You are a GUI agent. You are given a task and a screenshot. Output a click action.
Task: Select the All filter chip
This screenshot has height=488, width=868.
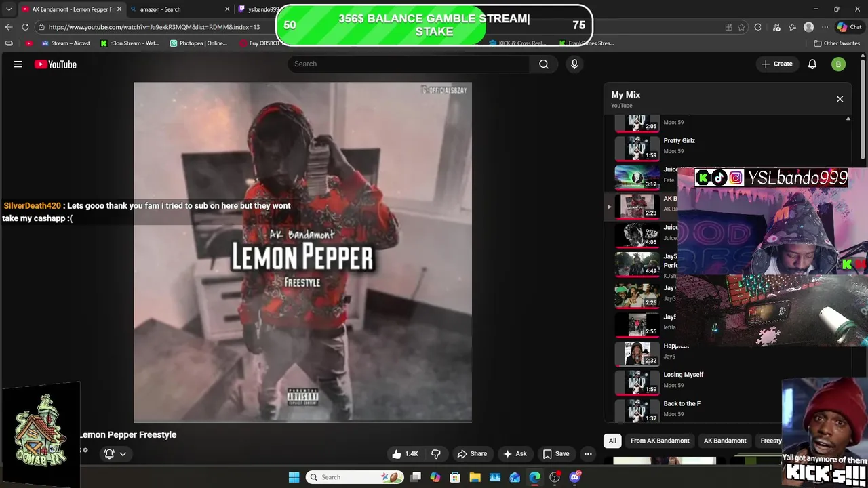click(612, 441)
